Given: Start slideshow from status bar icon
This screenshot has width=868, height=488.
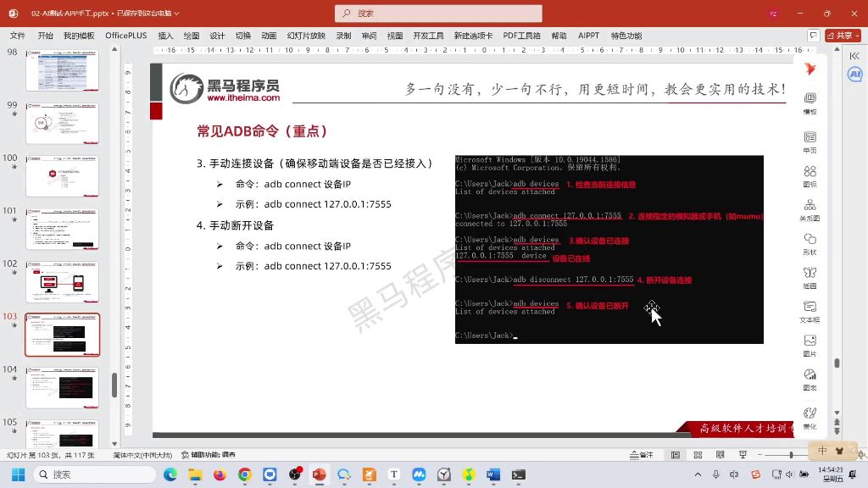Looking at the screenshot, I should click(743, 455).
